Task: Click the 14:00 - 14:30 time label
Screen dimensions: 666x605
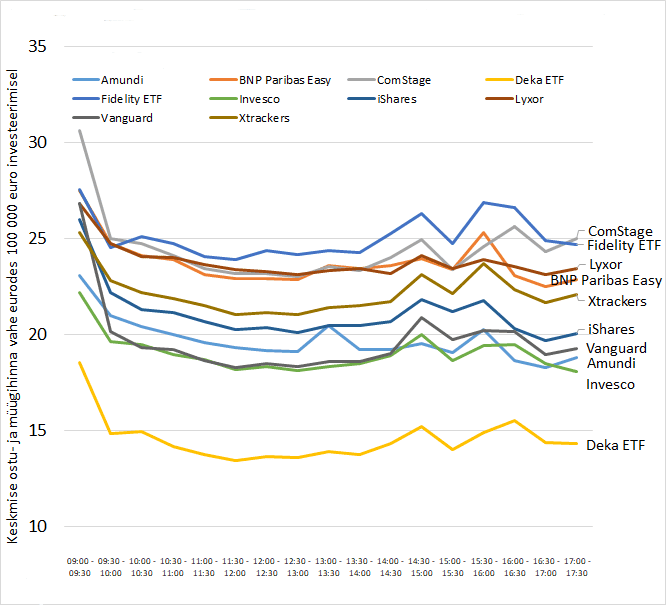Action: [390, 567]
